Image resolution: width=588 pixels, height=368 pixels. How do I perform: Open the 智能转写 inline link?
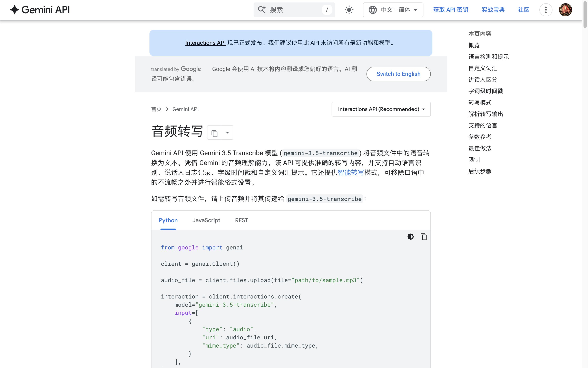pos(351,173)
